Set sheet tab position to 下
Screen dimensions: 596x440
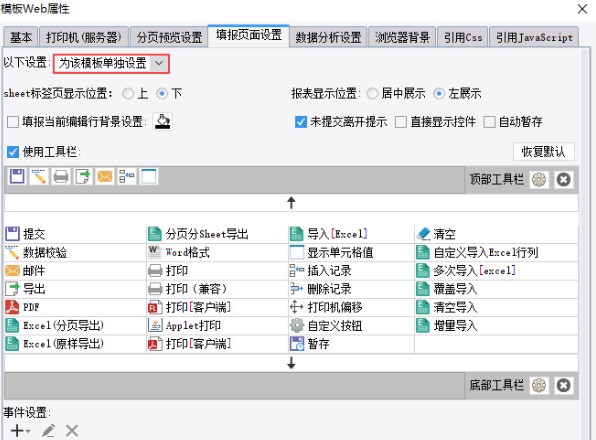coord(162,93)
